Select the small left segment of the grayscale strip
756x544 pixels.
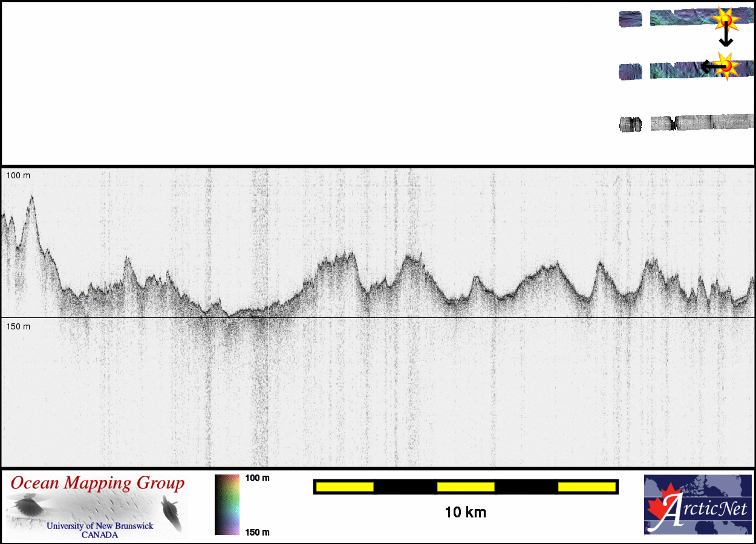[x=630, y=125]
